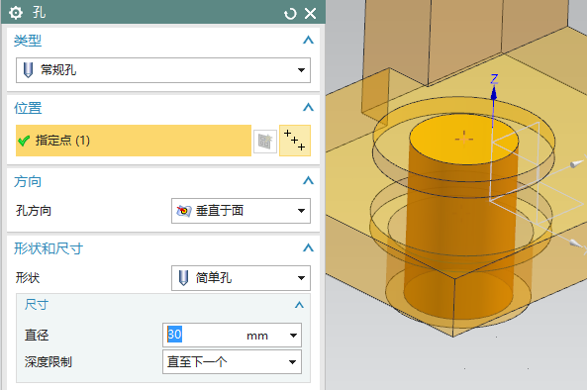Open the 直径 mm dropdown arrow
The image size is (588, 390).
293,336
